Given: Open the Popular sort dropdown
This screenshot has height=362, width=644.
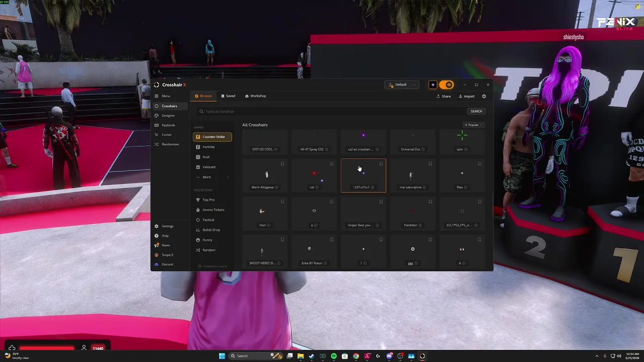Looking at the screenshot, I should [473, 125].
